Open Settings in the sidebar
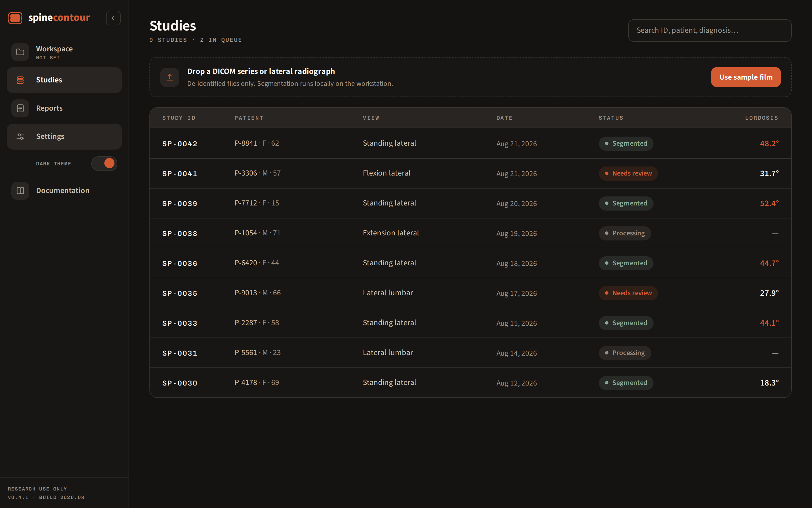This screenshot has height=508, width=812. coord(64,136)
